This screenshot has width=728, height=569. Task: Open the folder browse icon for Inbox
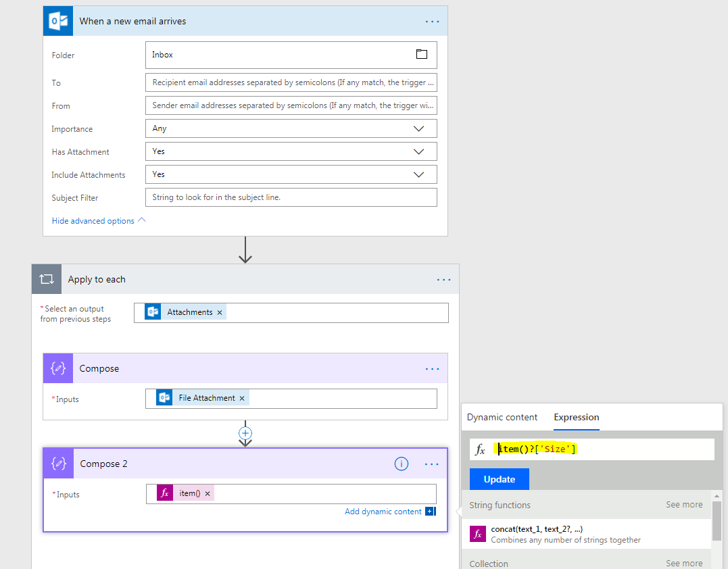click(422, 55)
